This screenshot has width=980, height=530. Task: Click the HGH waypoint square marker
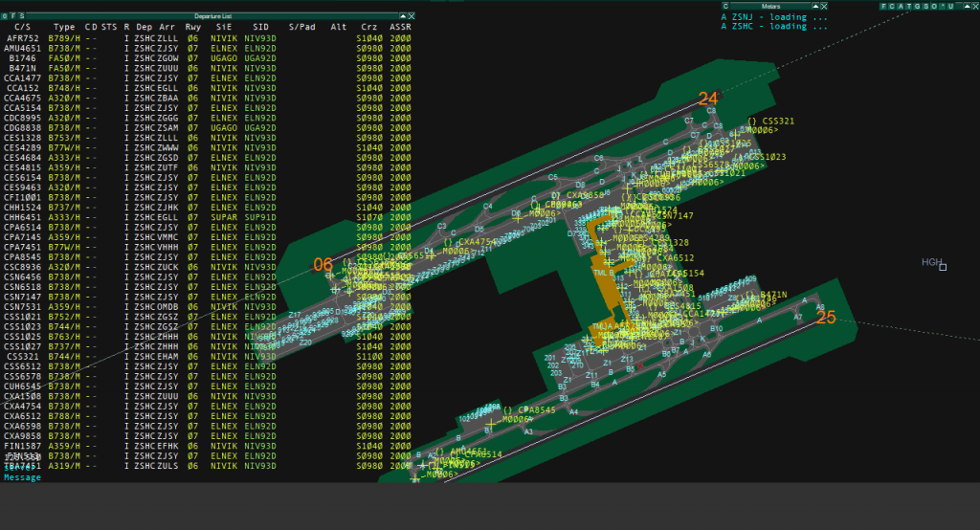tap(943, 267)
